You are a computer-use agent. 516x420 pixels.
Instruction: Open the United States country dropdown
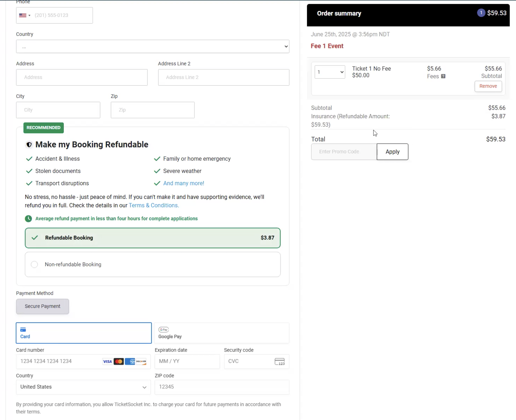[x=83, y=387]
